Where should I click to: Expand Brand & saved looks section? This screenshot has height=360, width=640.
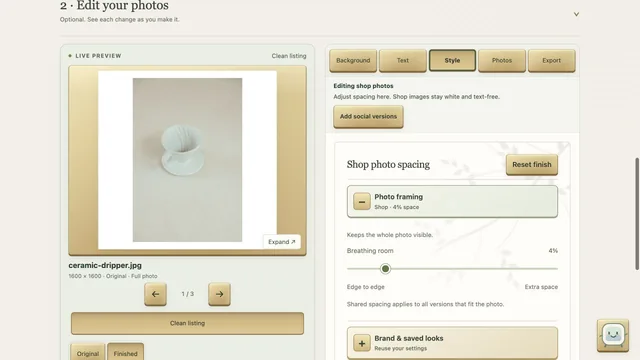pos(452,343)
